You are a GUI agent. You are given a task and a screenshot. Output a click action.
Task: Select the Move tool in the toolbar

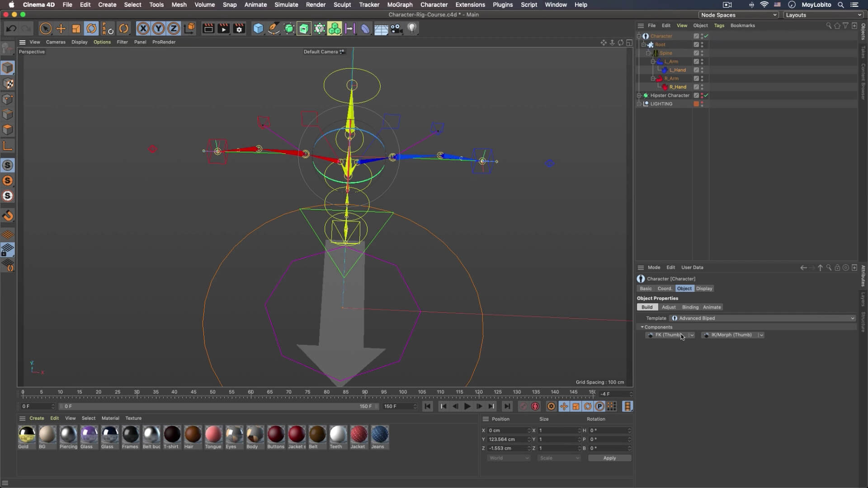coord(61,28)
